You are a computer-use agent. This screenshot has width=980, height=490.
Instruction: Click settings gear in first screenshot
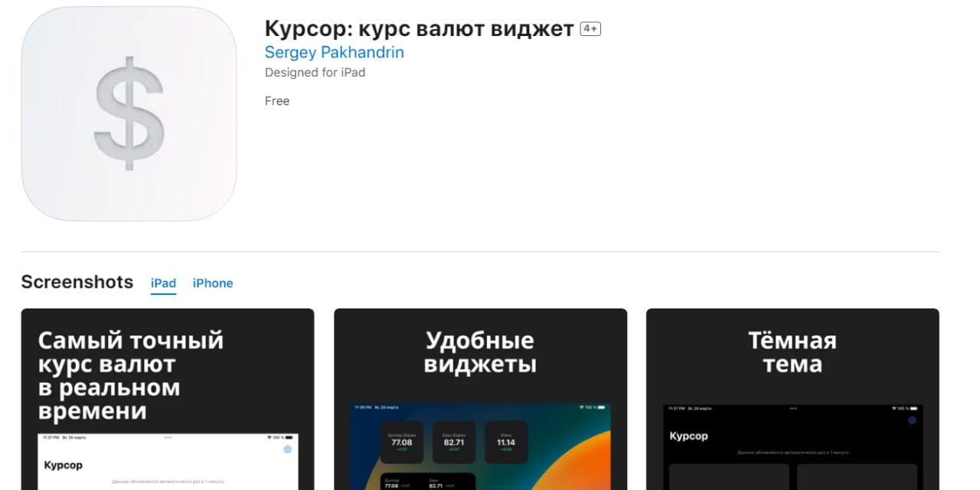(x=287, y=449)
